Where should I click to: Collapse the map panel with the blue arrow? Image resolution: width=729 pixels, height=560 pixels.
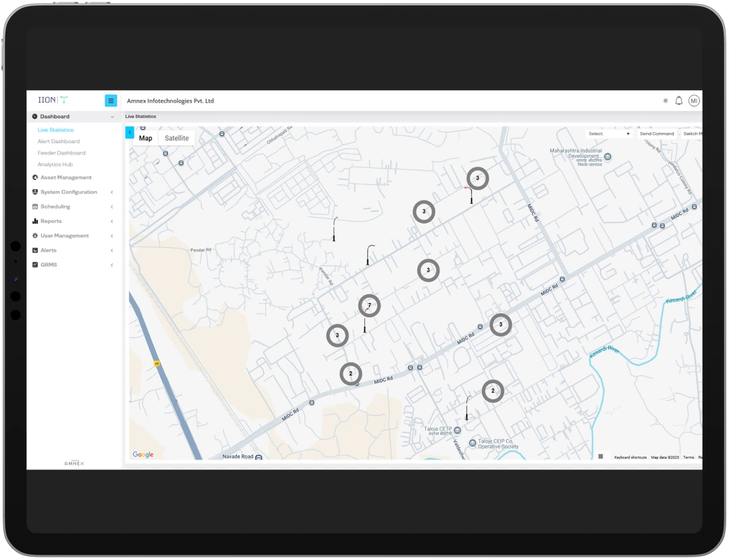pos(130,132)
